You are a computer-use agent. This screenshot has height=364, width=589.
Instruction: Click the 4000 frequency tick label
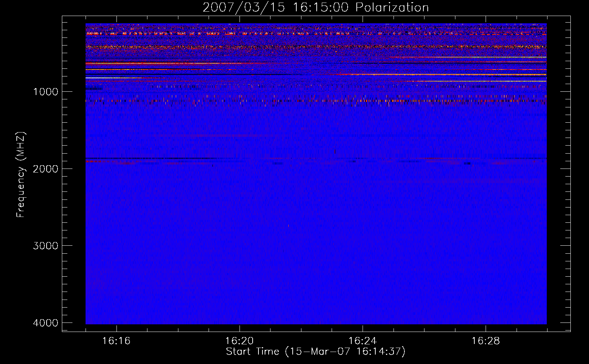[x=46, y=323]
